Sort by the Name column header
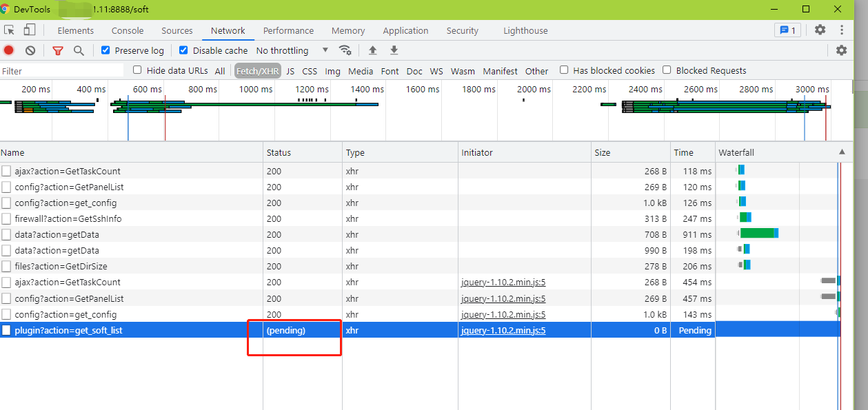The image size is (868, 410). pos(131,152)
